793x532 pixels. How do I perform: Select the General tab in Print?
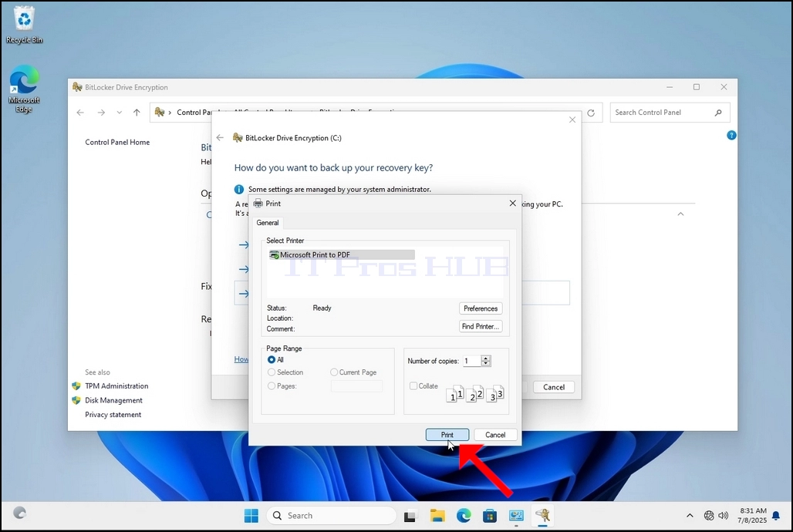pyautogui.click(x=267, y=223)
